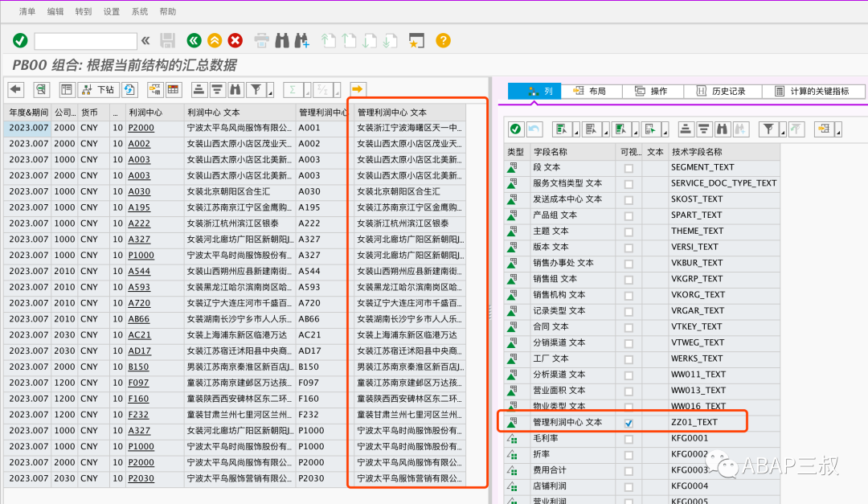Uncheck the 管理利润中心 文本 visible checkbox
This screenshot has width=868, height=504.
point(628,423)
